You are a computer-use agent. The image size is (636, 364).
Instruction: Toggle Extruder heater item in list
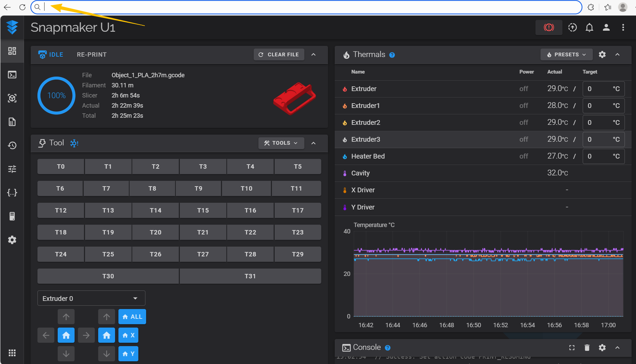tap(364, 89)
